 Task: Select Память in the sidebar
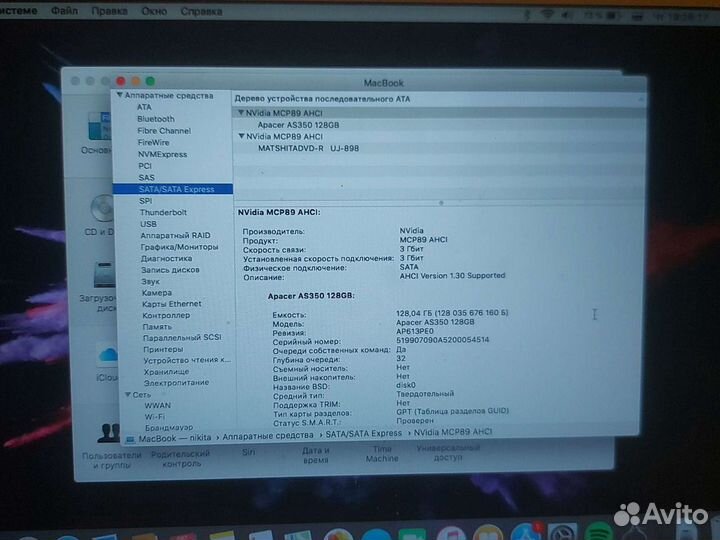tap(157, 326)
